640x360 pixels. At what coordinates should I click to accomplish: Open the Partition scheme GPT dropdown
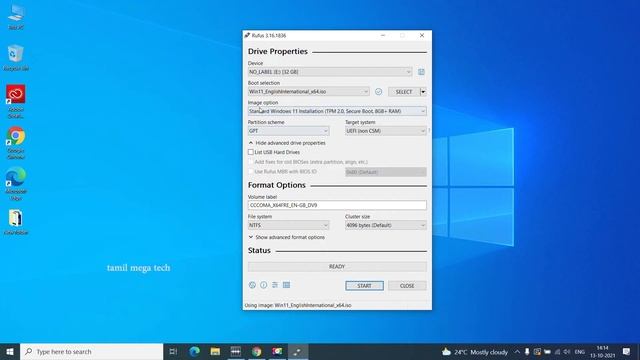[x=288, y=131]
